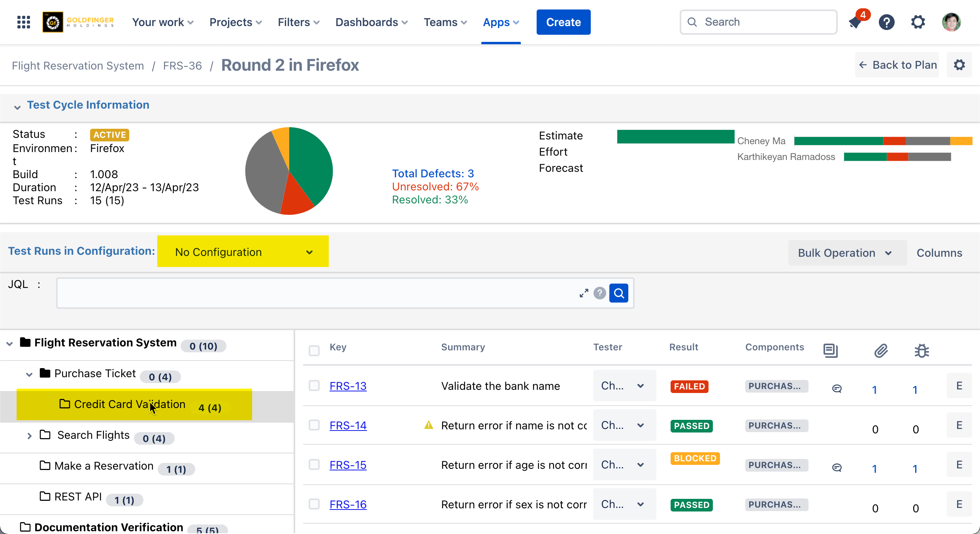Screen dimensions: 980x534
Task: Open the comment icon on the FRS-13 row
Action: click(837, 389)
